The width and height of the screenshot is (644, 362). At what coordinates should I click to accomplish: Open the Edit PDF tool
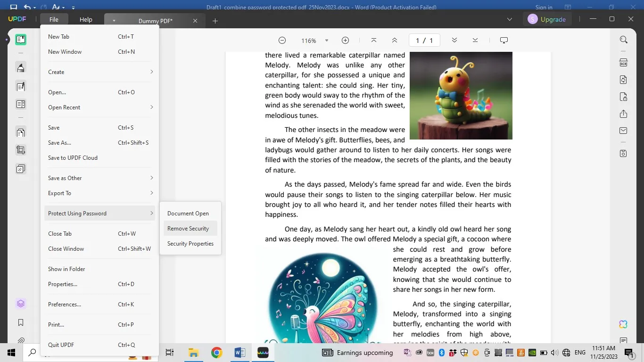tap(20, 86)
